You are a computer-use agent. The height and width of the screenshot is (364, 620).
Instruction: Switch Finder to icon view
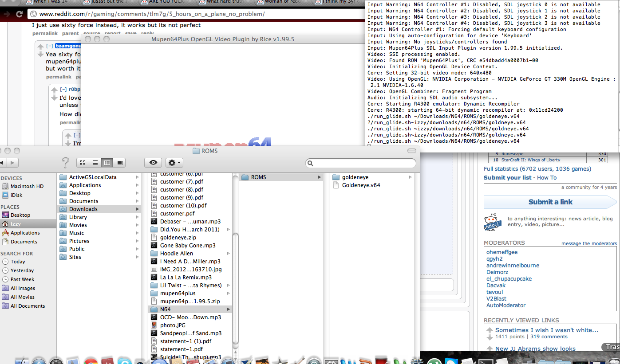click(83, 163)
